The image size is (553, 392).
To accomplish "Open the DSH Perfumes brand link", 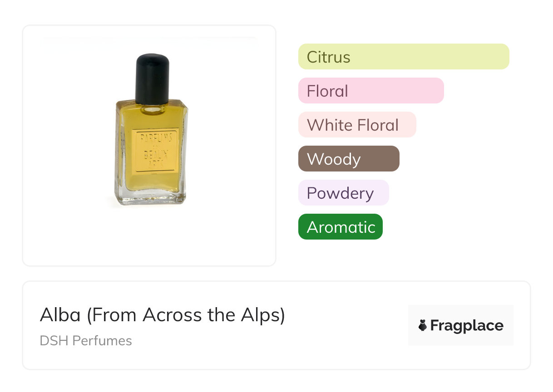I will point(86,340).
